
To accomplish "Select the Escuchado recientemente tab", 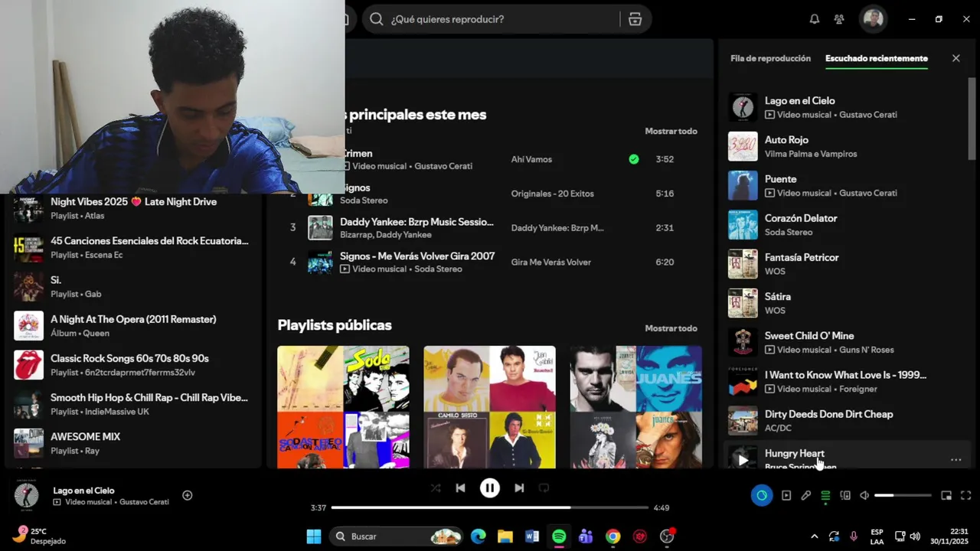I will click(x=877, y=58).
